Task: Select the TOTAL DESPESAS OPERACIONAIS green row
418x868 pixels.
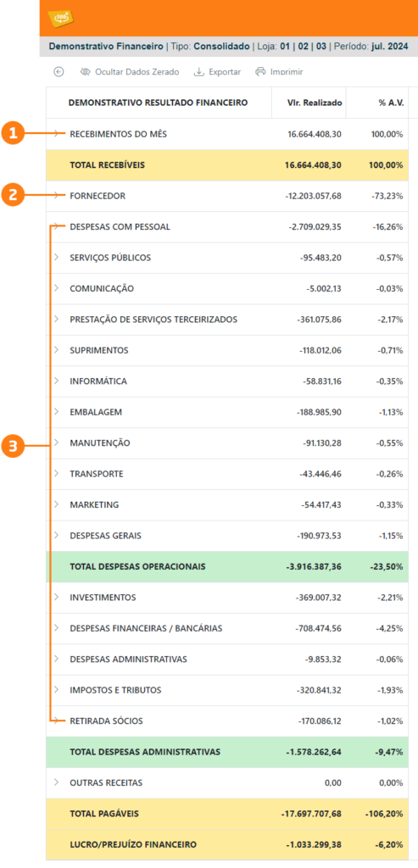Action: [227, 566]
